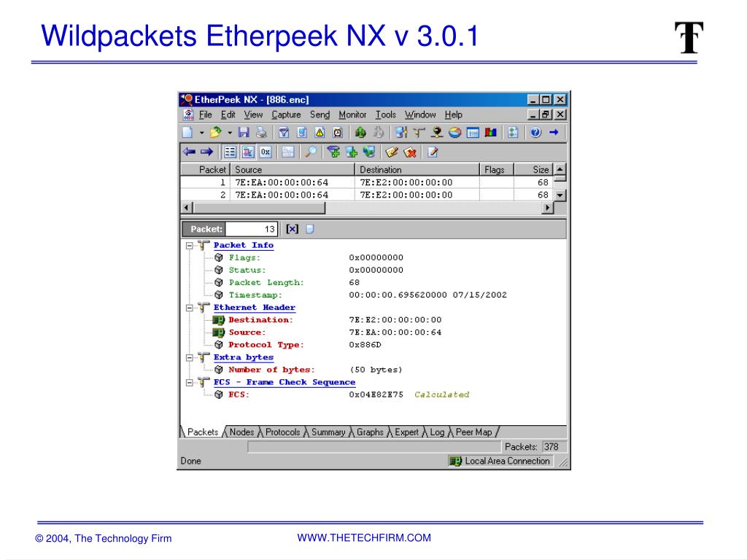Image resolution: width=747 pixels, height=560 pixels.
Task: Click Local Area Connection in the status bar
Action: click(500, 461)
